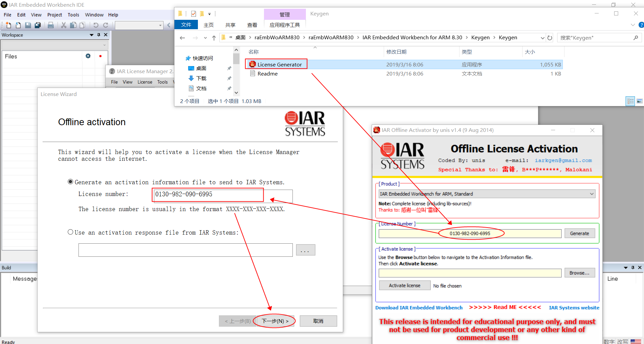Open IAR Systems website link
644x344 pixels.
(574, 308)
